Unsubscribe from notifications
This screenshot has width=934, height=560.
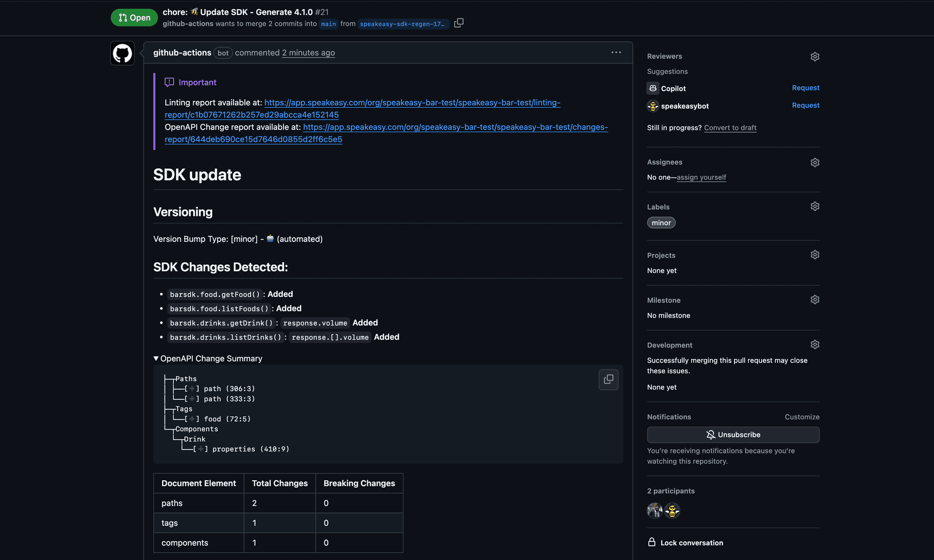[733, 434]
